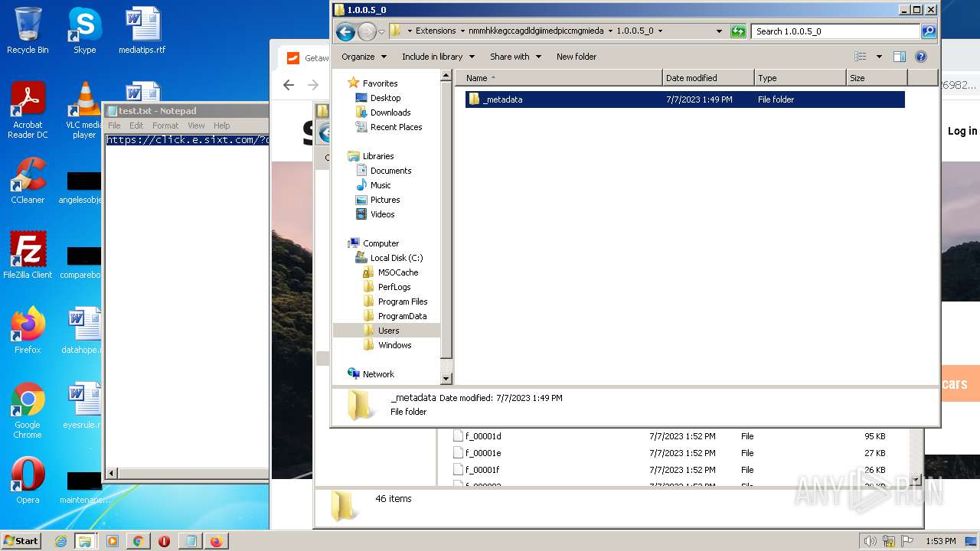
Task: Switch to Chrome in taskbar
Action: point(138,541)
